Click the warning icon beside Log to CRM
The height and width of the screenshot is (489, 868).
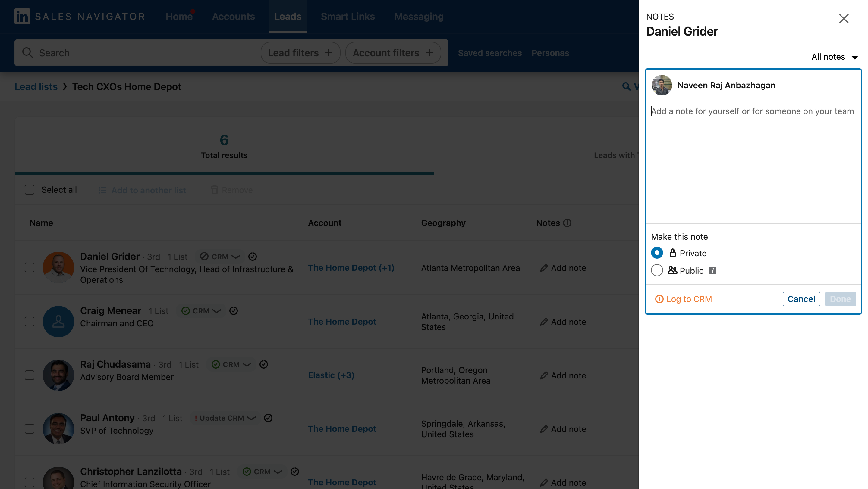click(x=659, y=299)
